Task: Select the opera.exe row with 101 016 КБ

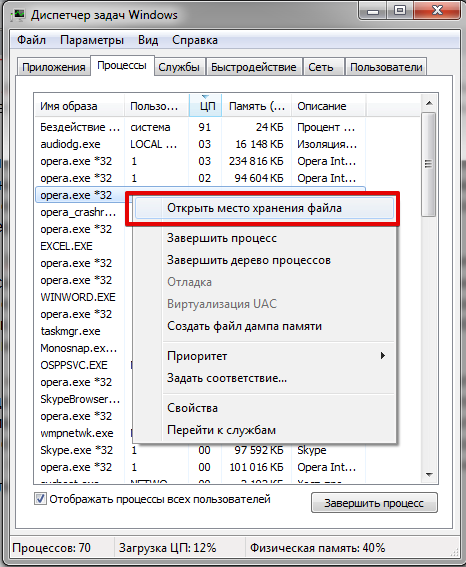Action: coord(200,467)
